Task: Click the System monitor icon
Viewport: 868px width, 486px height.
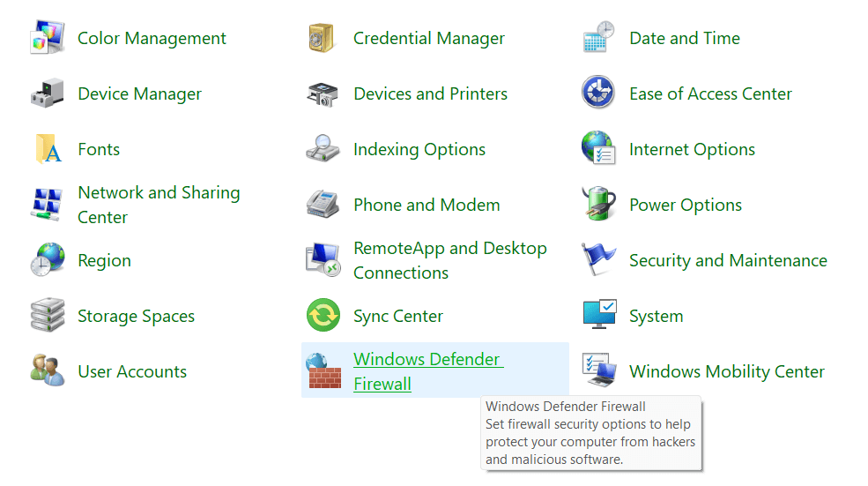Action: coord(599,314)
